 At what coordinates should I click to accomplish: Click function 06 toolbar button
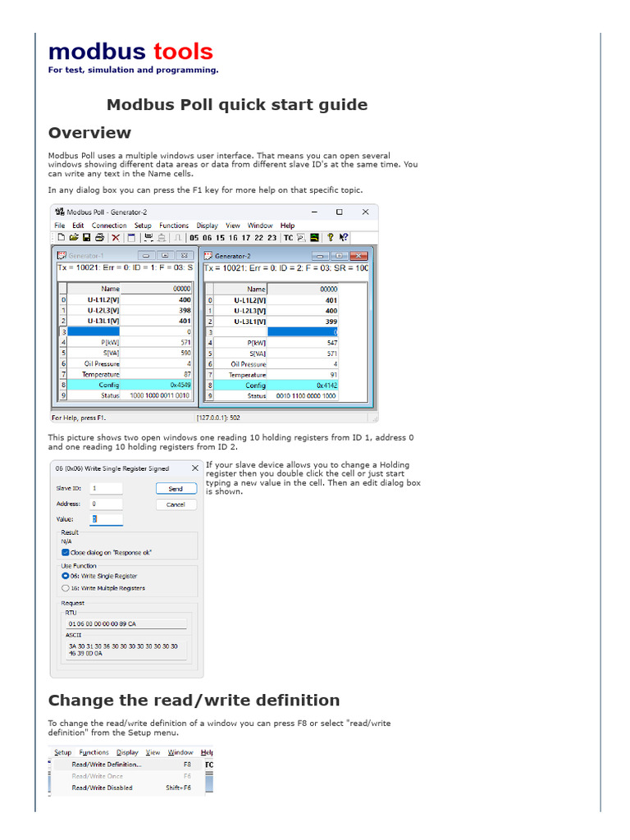(x=207, y=238)
